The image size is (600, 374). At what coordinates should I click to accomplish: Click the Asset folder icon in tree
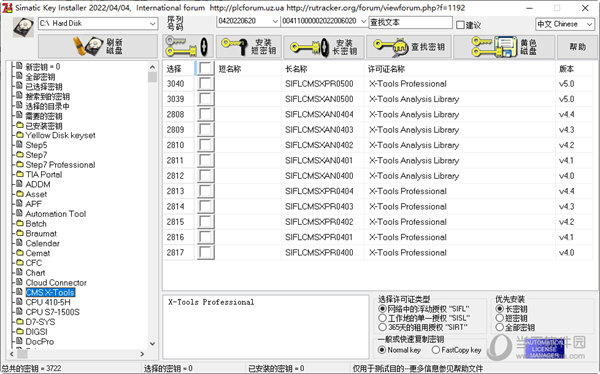pyautogui.click(x=20, y=194)
